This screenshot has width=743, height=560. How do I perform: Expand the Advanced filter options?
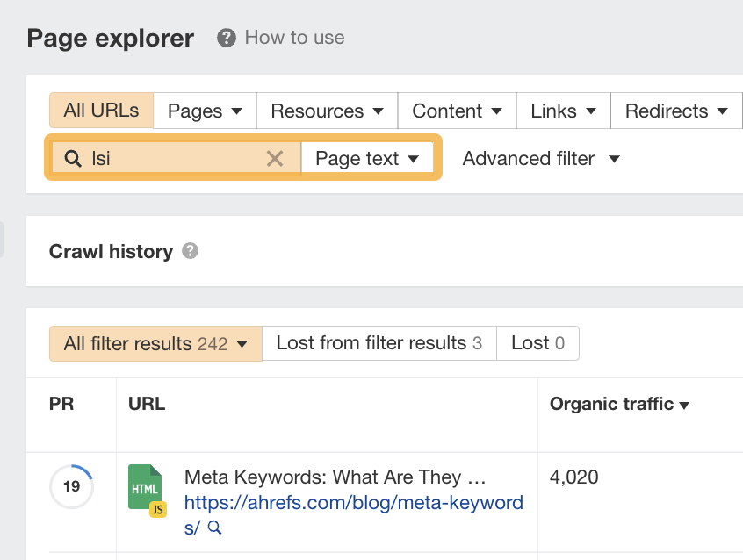pos(540,158)
